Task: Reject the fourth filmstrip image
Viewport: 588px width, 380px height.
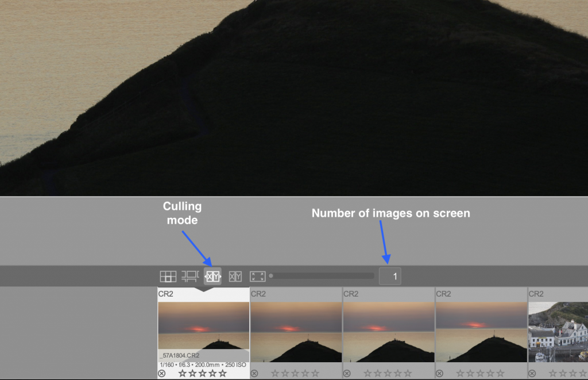Action: pyautogui.click(x=439, y=374)
